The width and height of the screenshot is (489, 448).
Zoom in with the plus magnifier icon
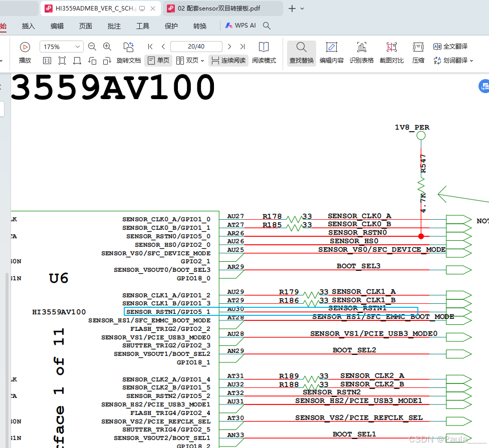click(107, 47)
